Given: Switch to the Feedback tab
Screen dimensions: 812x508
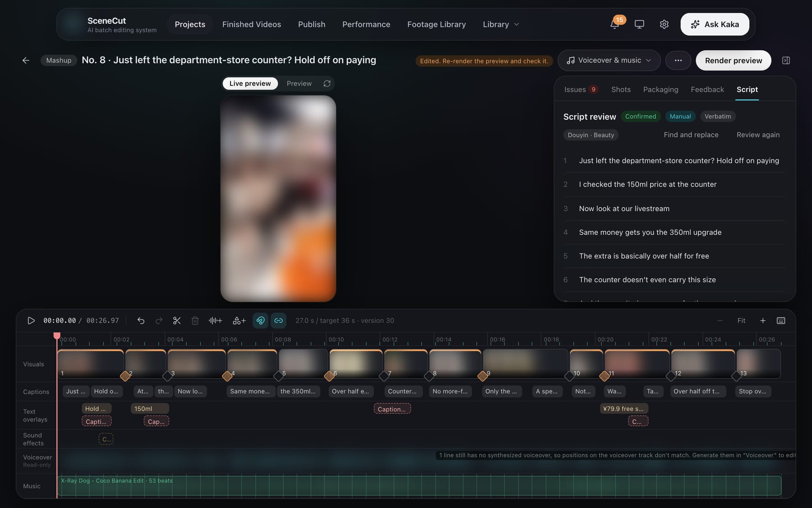Looking at the screenshot, I should pyautogui.click(x=707, y=89).
